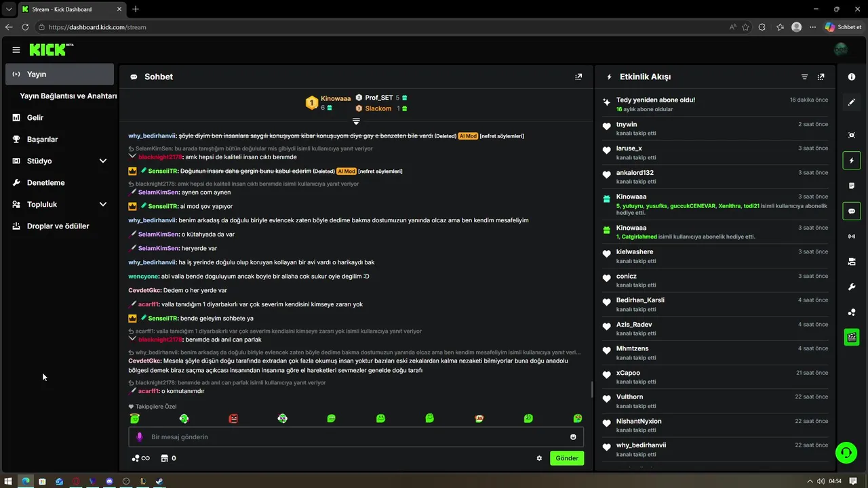Select xCapoo follow event
The height and width of the screenshot is (488, 868).
point(715,377)
